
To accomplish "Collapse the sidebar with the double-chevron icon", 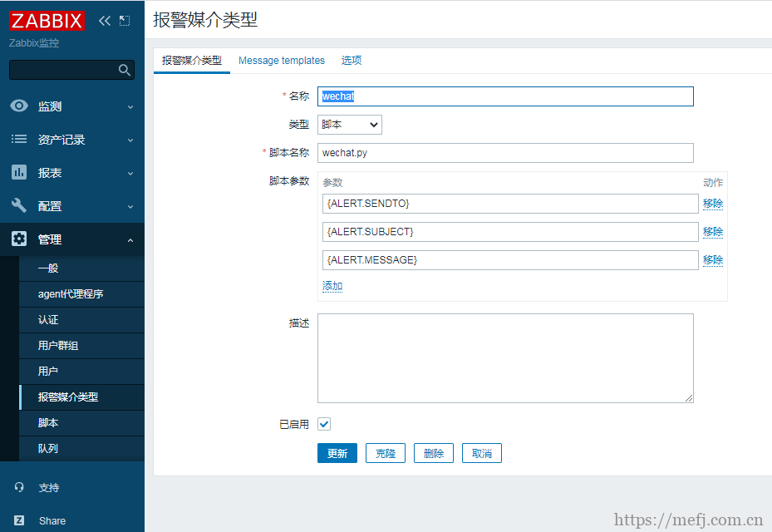I will coord(103,20).
